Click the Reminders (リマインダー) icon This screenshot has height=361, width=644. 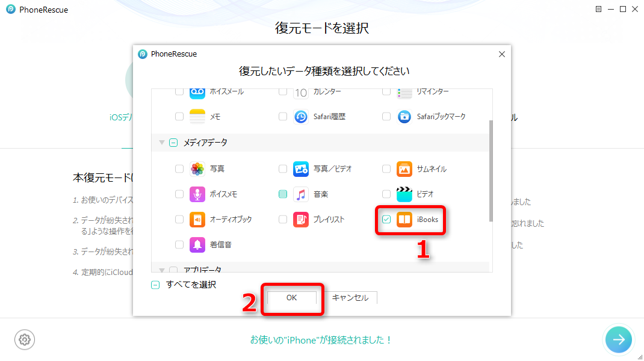(404, 93)
